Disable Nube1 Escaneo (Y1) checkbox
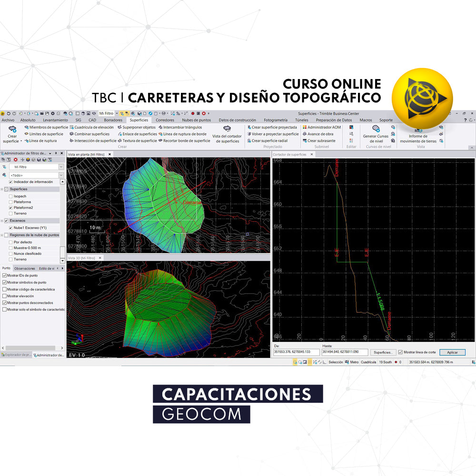This screenshot has width=476, height=476. pos(10,228)
